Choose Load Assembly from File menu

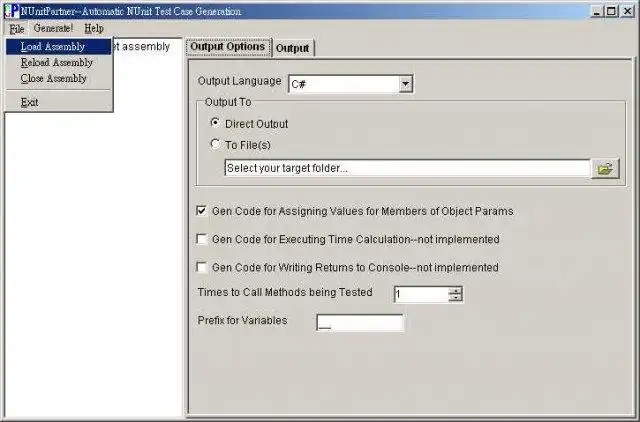tap(58, 47)
